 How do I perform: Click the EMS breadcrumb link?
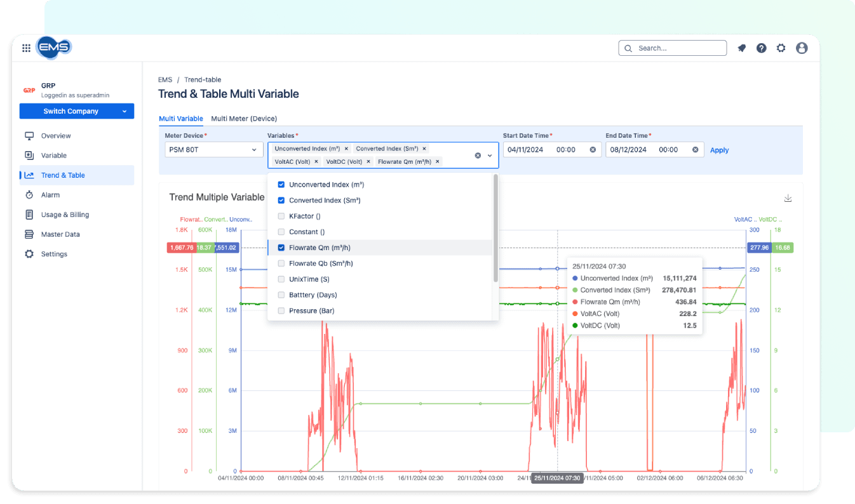click(x=165, y=80)
